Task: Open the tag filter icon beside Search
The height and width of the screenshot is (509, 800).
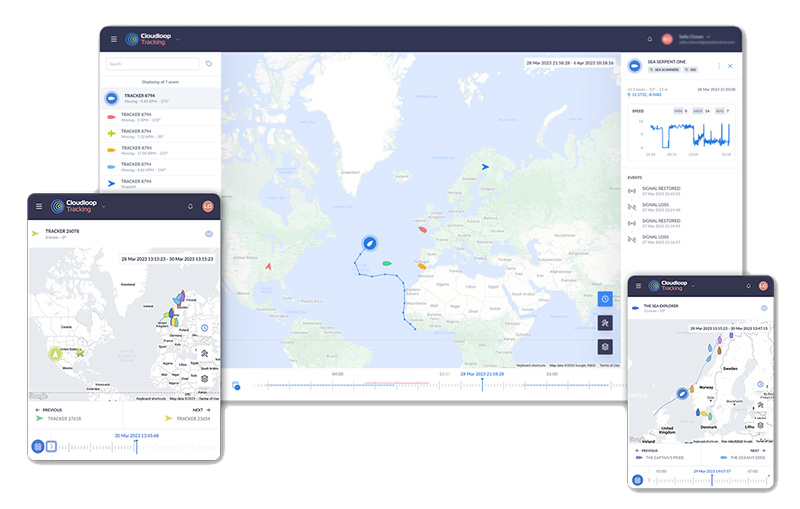Action: point(209,64)
